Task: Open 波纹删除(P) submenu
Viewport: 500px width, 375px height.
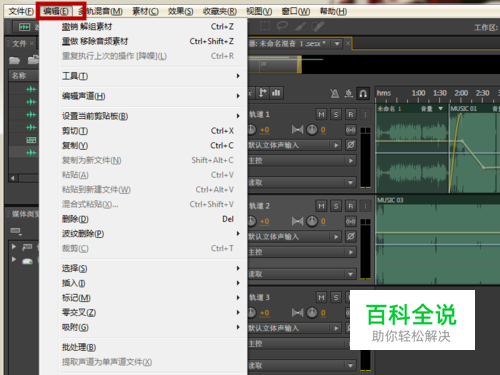Action: tap(153, 234)
